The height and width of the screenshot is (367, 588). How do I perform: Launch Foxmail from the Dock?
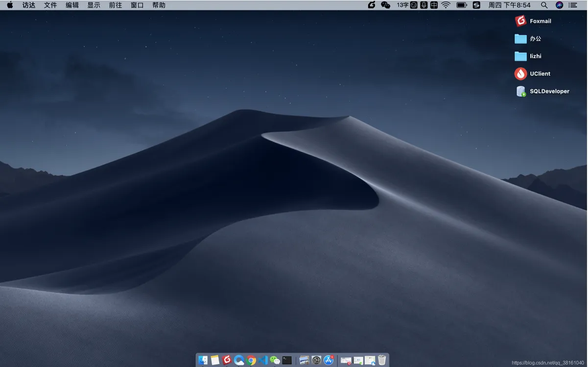(x=227, y=360)
